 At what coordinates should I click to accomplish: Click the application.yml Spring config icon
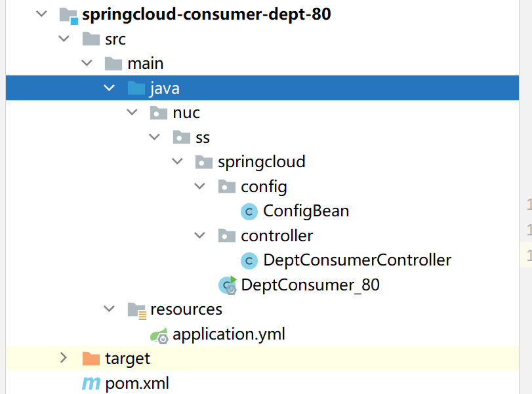(159, 336)
